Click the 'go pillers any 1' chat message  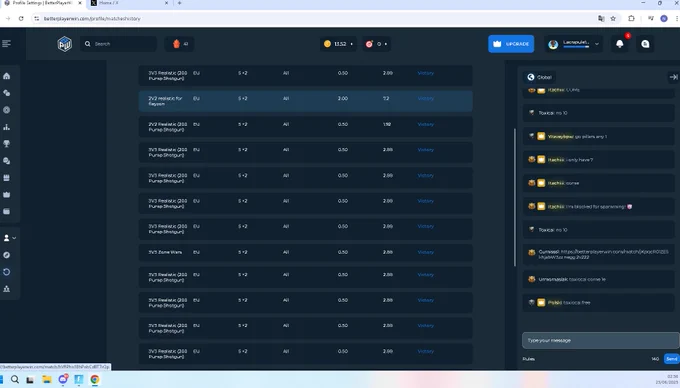coord(598,136)
